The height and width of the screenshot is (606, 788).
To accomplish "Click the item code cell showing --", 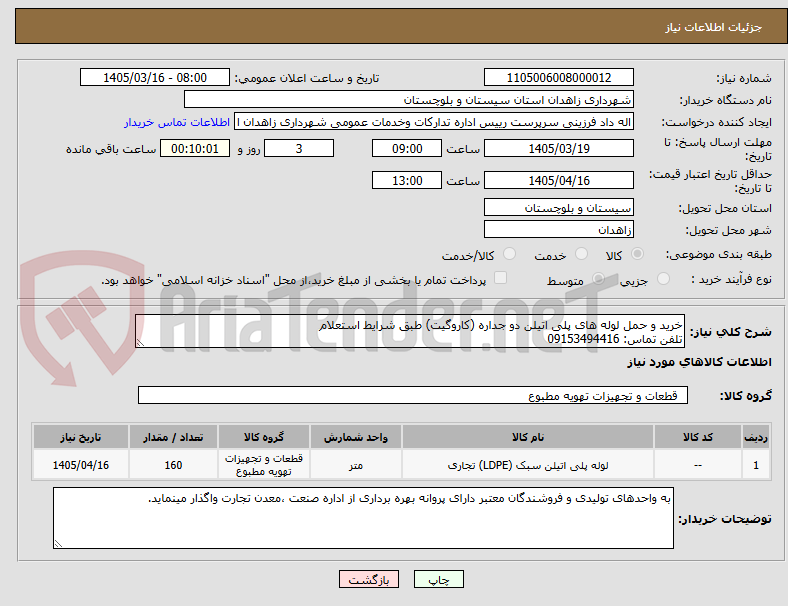I will [698, 465].
